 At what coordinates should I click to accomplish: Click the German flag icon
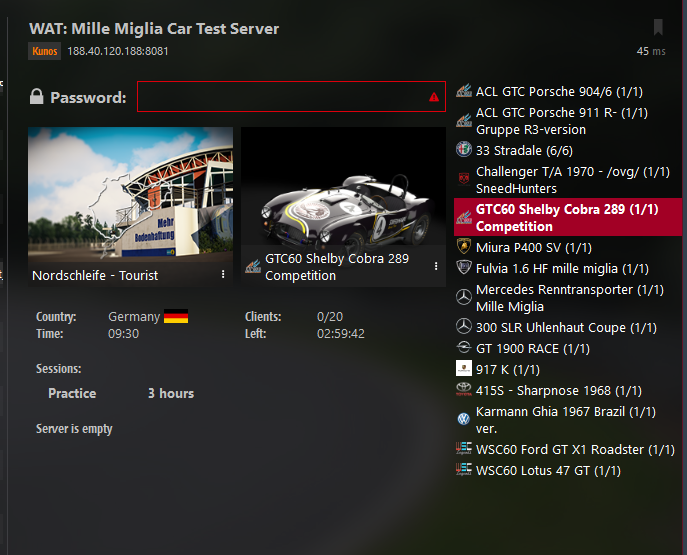176,316
